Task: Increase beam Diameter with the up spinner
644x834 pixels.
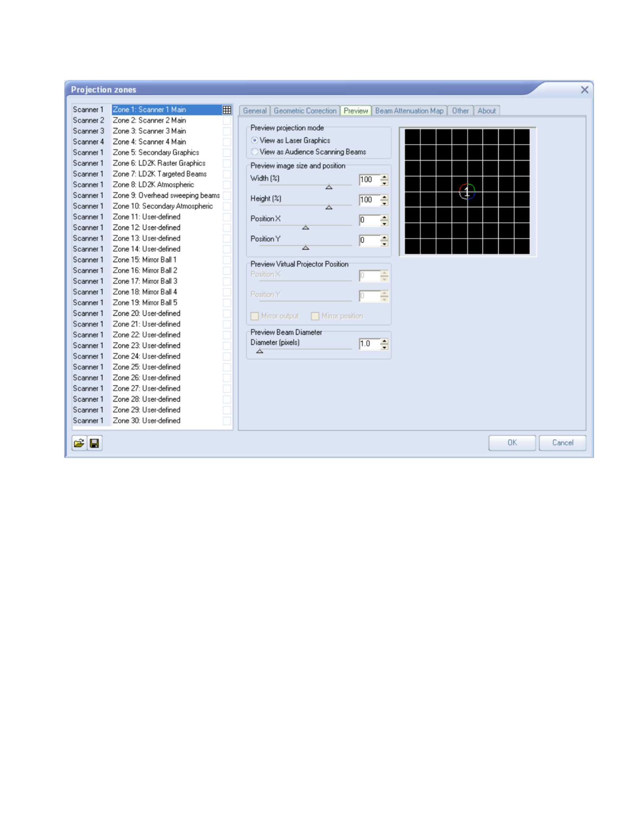Action: tap(384, 341)
